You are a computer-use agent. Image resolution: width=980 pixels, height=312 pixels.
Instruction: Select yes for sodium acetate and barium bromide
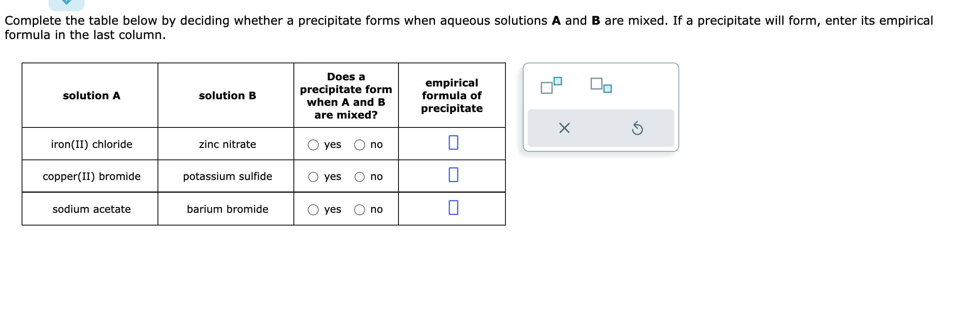(x=313, y=209)
